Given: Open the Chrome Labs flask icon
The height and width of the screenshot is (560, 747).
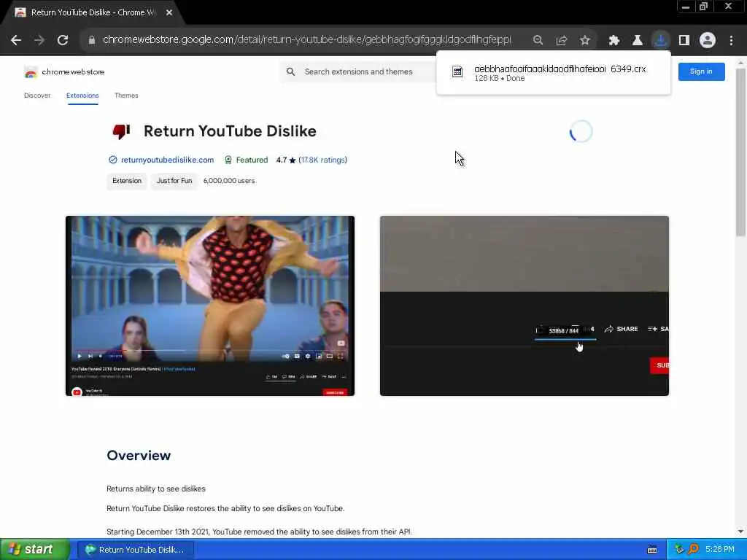Looking at the screenshot, I should [x=638, y=40].
